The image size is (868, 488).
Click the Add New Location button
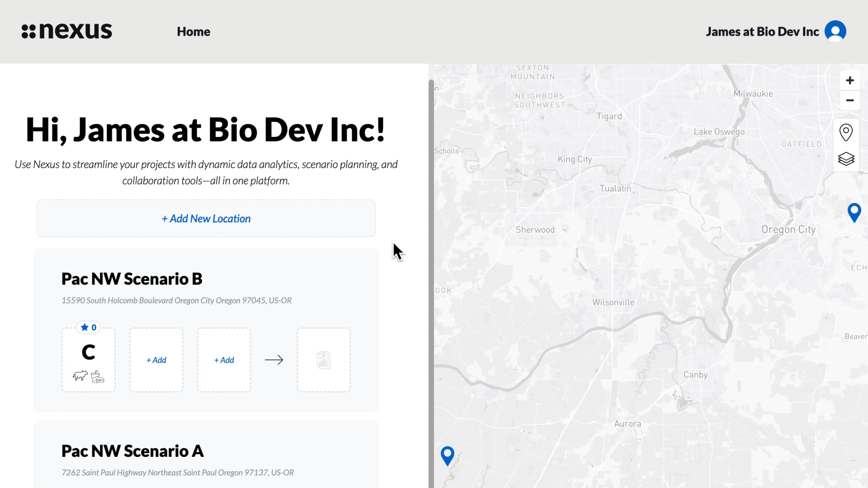(206, 218)
